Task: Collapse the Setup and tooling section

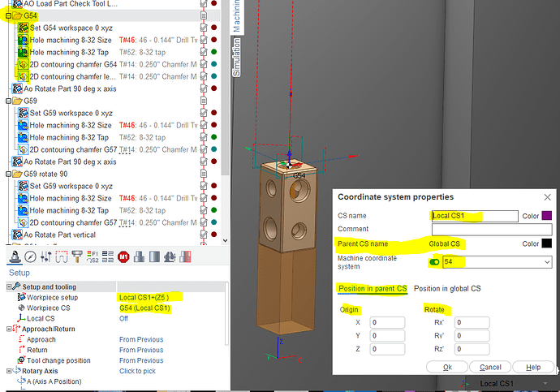Action: pos(11,287)
